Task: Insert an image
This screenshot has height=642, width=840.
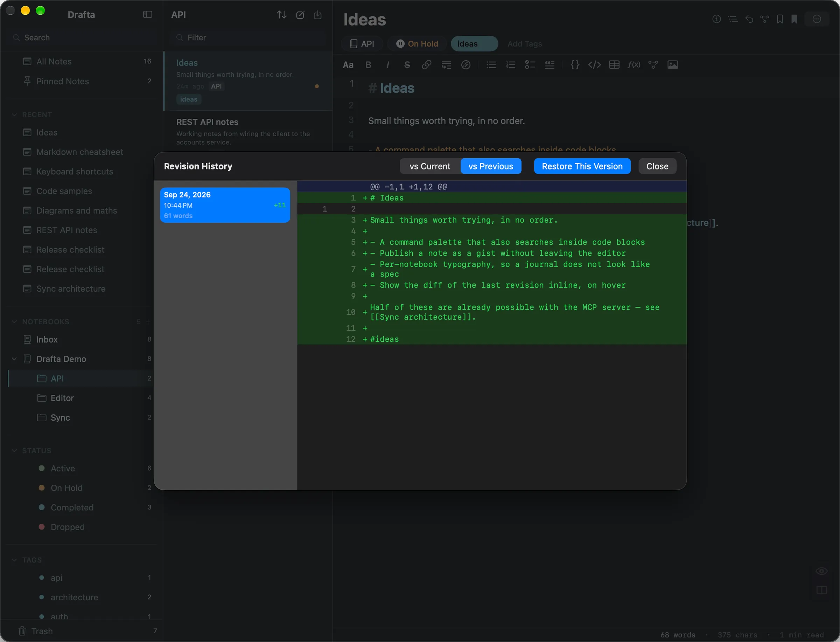Action: point(673,65)
